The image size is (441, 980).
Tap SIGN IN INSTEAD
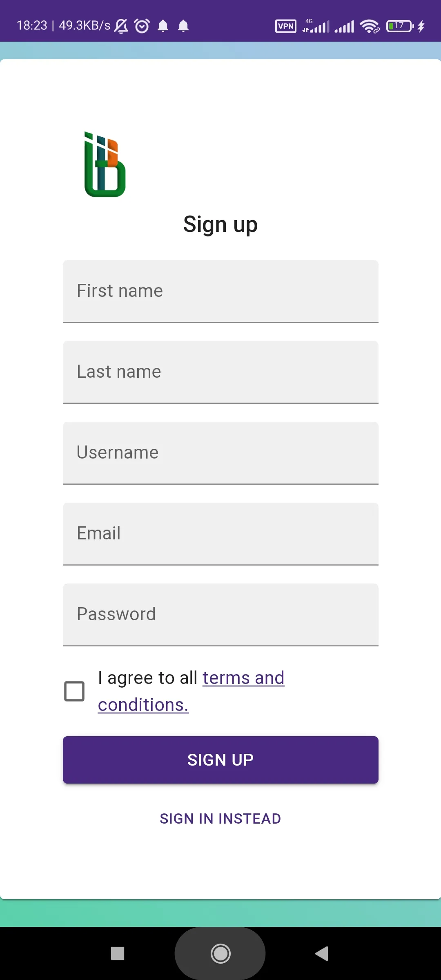click(x=220, y=819)
